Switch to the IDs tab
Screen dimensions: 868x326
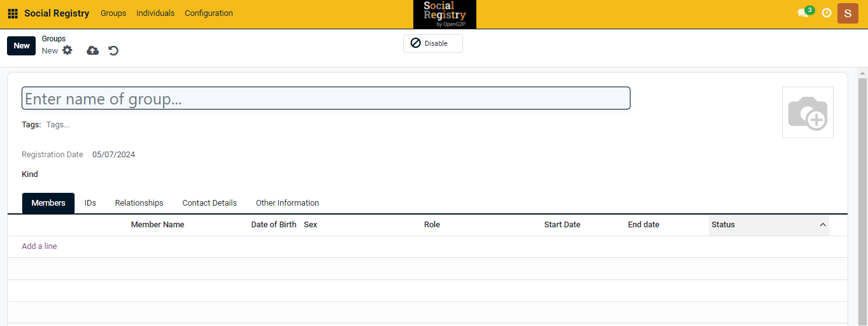point(90,203)
